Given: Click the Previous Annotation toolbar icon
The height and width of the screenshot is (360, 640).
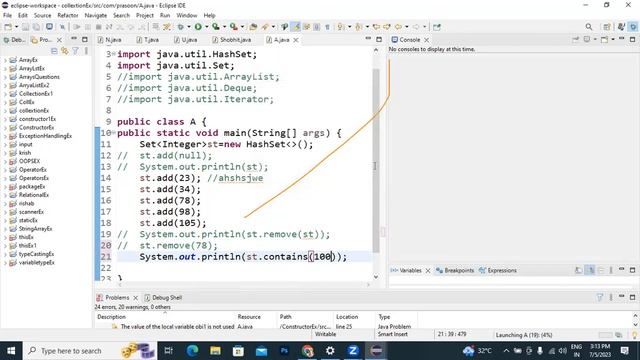Looking at the screenshot, I should [x=358, y=27].
